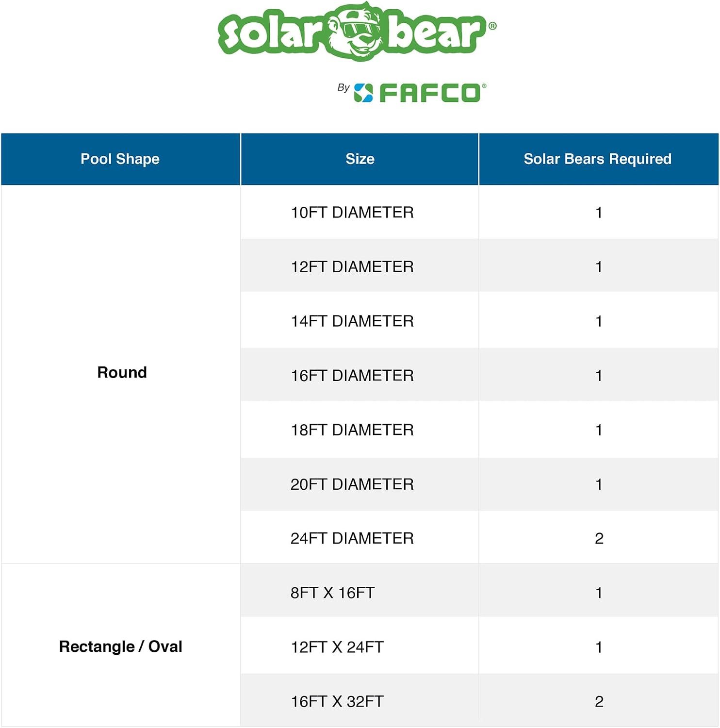The height and width of the screenshot is (728, 720).
Task: Click the FAFCO brand icon
Action: tap(363, 93)
